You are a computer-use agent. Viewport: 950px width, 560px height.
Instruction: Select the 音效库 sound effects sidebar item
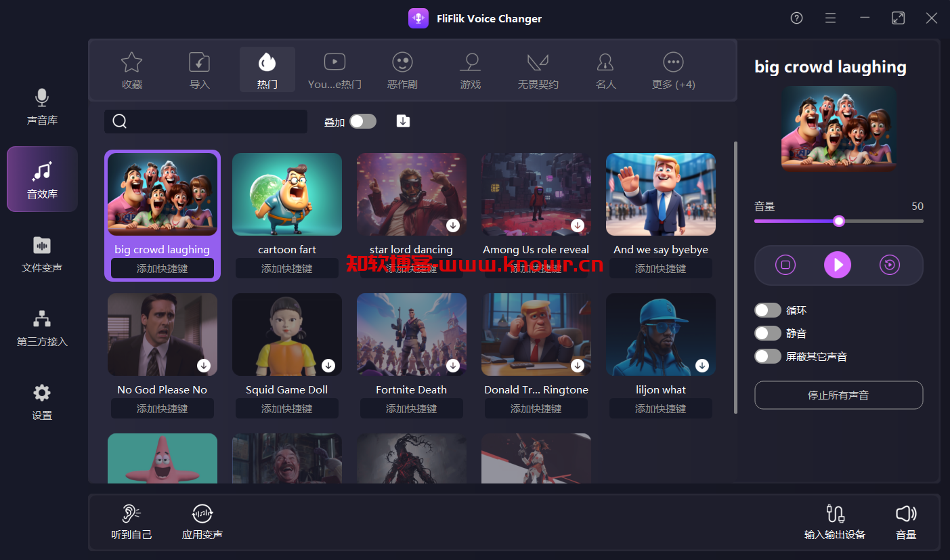pyautogui.click(x=42, y=179)
